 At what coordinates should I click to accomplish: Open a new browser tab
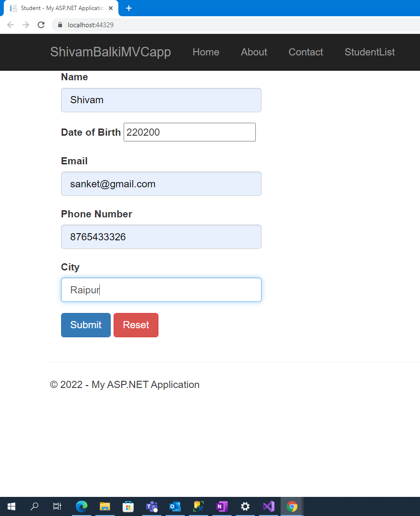[x=129, y=8]
